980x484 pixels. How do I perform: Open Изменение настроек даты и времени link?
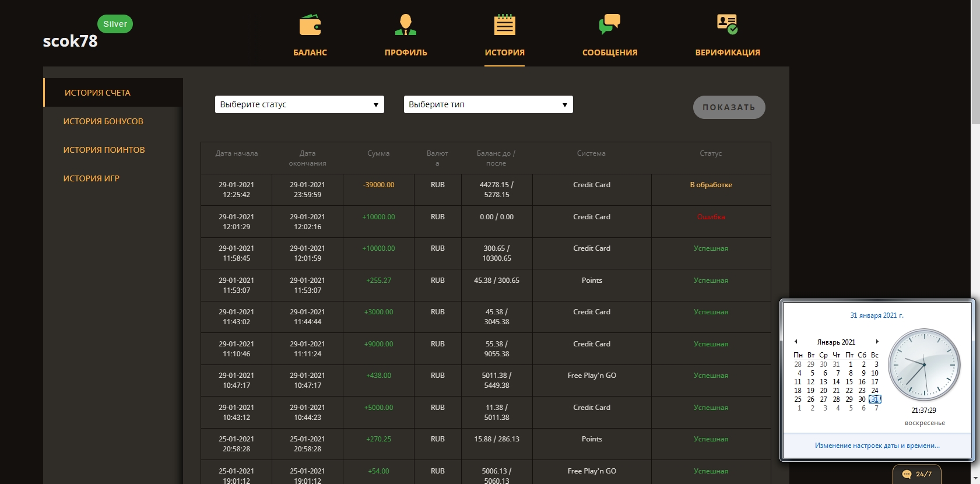click(x=877, y=446)
